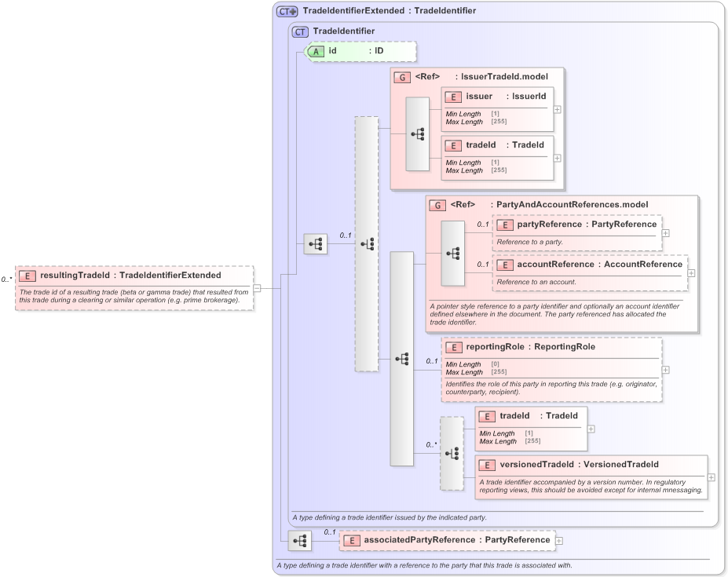Select sequence compositor inside IssuerTradeId.model group
This screenshot has width=728, height=577.
(x=417, y=134)
